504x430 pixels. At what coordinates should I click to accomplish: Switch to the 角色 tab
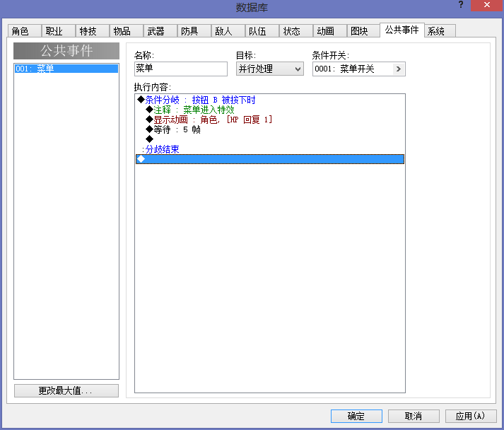[25, 31]
